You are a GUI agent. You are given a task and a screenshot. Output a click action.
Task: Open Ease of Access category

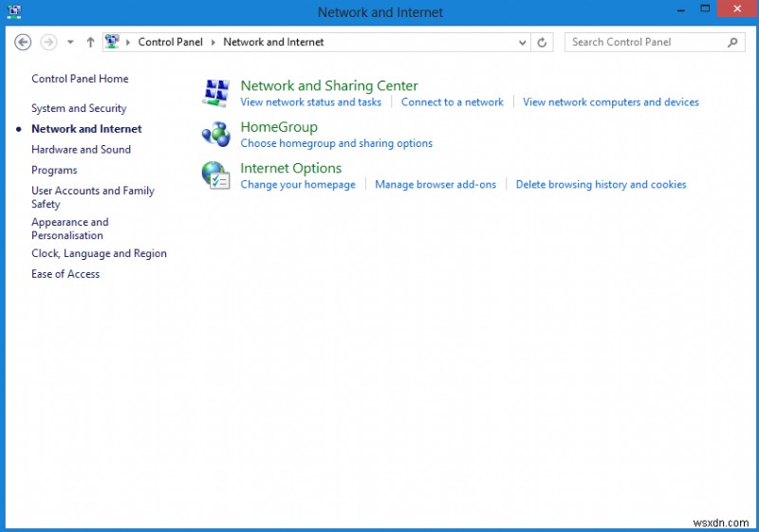(65, 274)
